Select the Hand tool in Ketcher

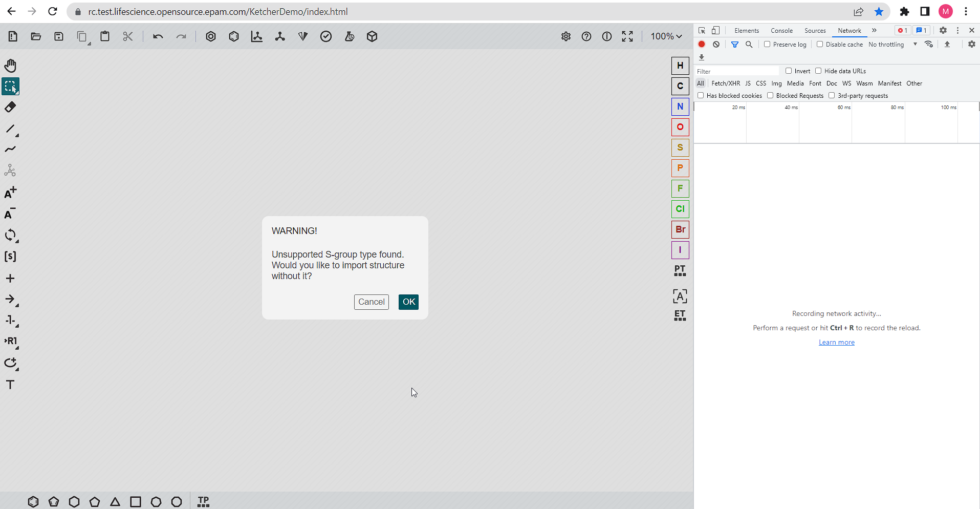click(10, 66)
